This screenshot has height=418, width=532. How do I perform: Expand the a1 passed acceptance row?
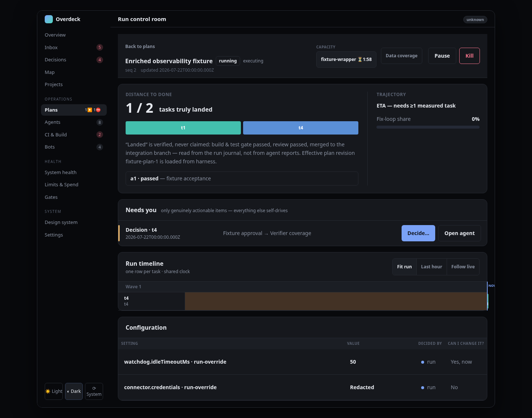click(242, 179)
